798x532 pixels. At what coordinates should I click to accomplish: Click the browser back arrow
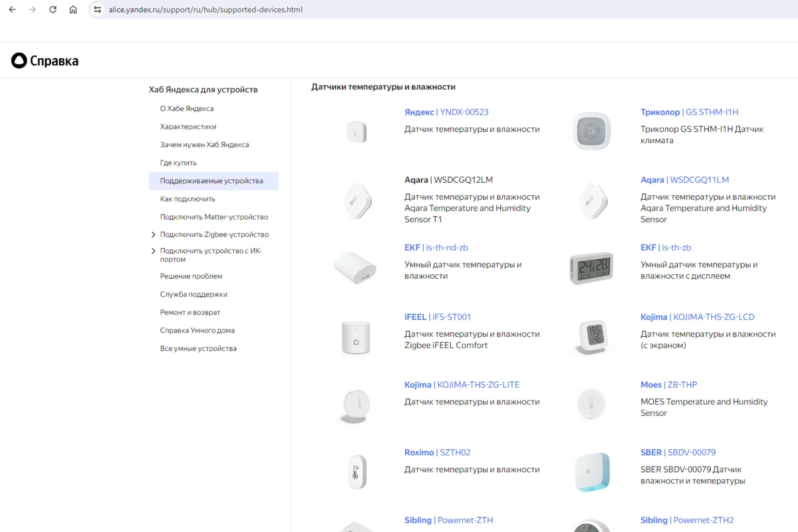(x=12, y=9)
